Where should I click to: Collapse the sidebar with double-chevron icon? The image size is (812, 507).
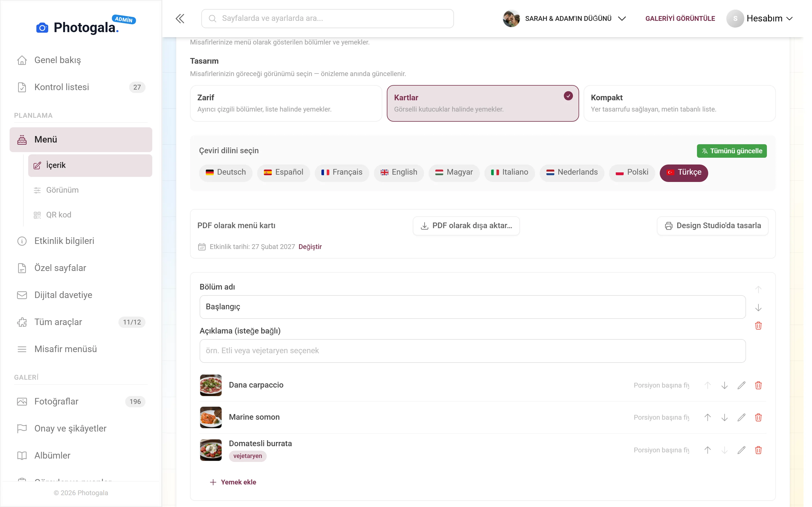180,18
